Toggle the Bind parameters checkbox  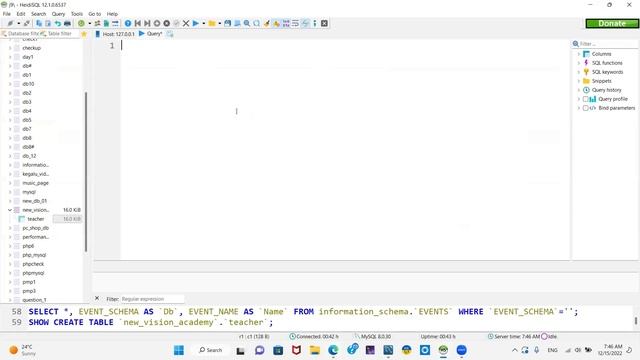click(585, 108)
